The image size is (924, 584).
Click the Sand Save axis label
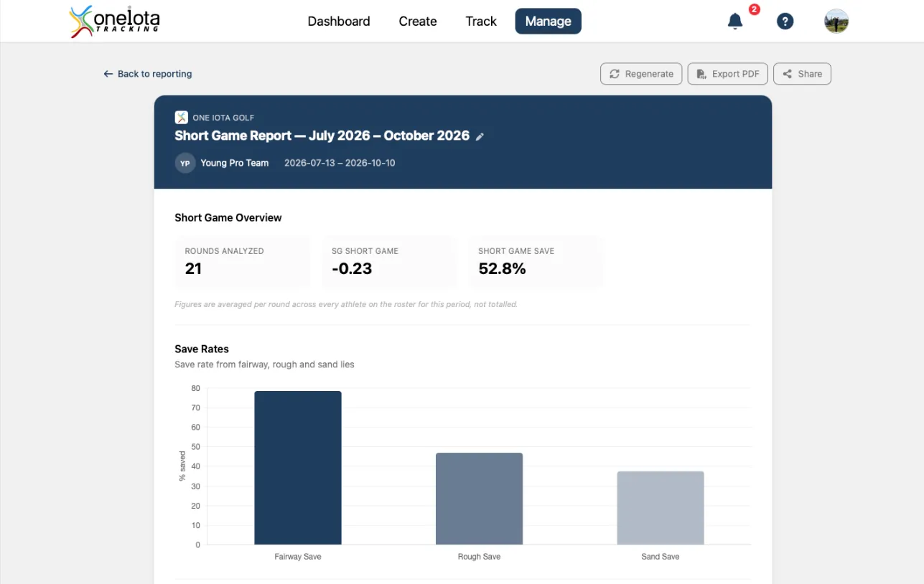(661, 557)
